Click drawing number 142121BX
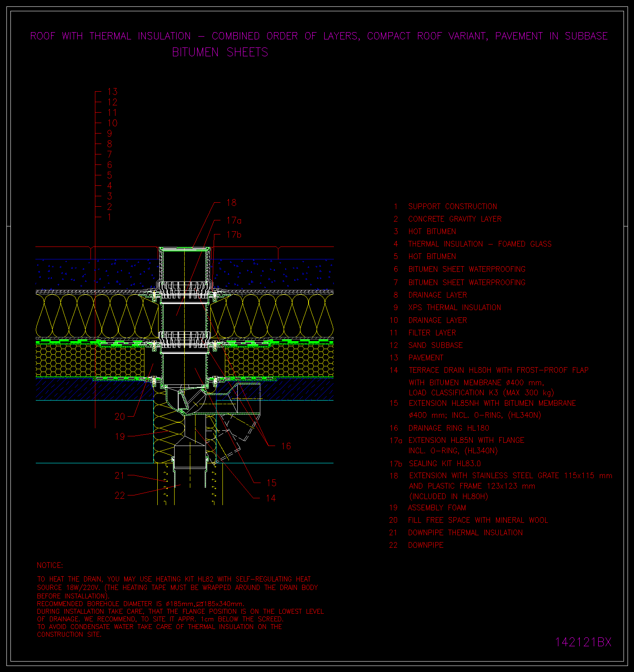Screen dimensions: 634x672 point(583,642)
